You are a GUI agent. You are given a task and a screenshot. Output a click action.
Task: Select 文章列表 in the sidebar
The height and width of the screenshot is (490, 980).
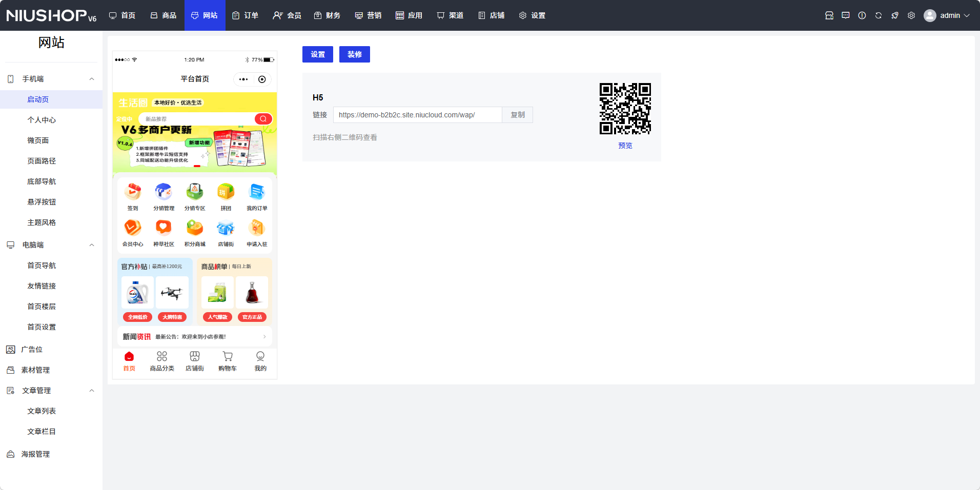coord(51,411)
